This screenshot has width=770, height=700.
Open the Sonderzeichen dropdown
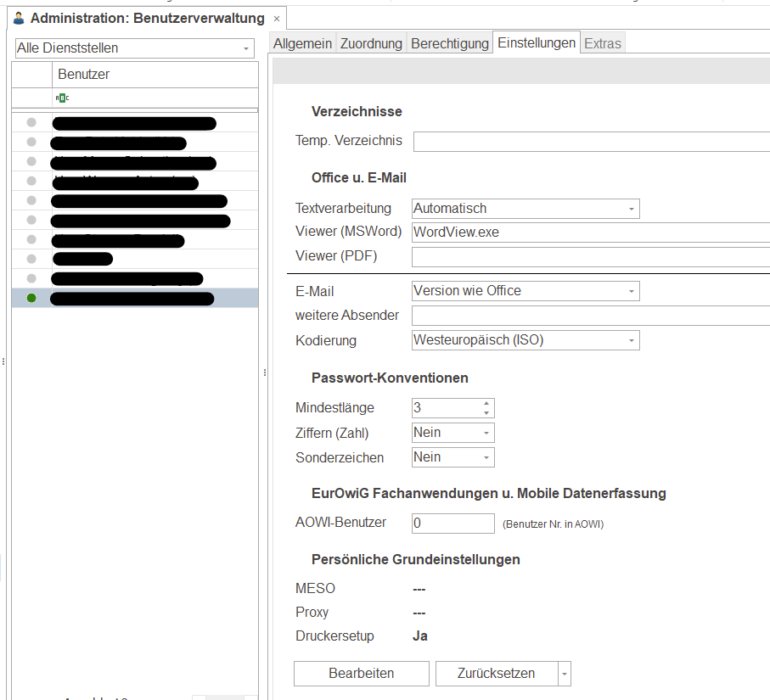tap(486, 457)
